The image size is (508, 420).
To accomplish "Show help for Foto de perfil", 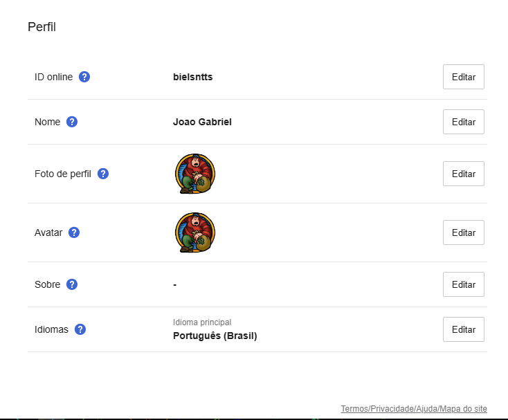I will tap(103, 174).
